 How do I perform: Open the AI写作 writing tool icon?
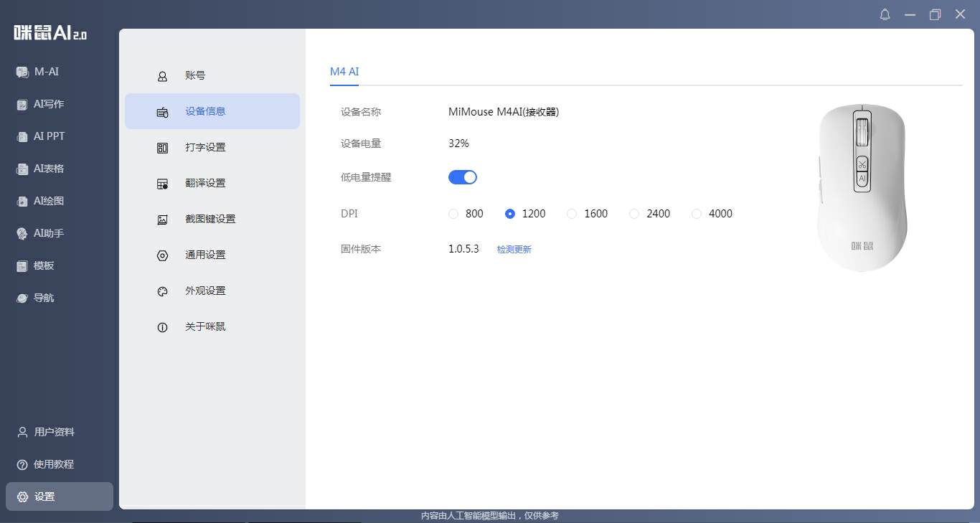[22, 104]
